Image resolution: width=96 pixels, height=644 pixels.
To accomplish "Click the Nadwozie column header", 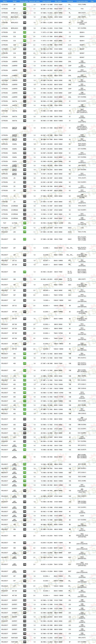I will [70, 1].
